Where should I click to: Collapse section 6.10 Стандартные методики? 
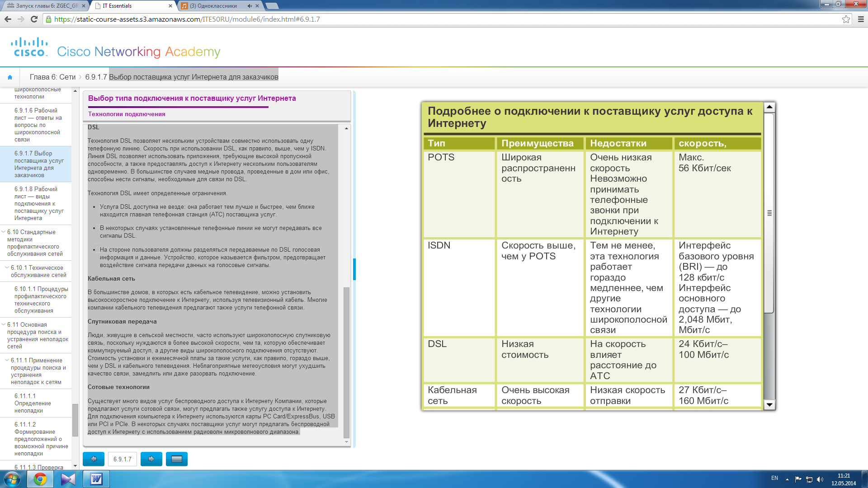tap(4, 232)
